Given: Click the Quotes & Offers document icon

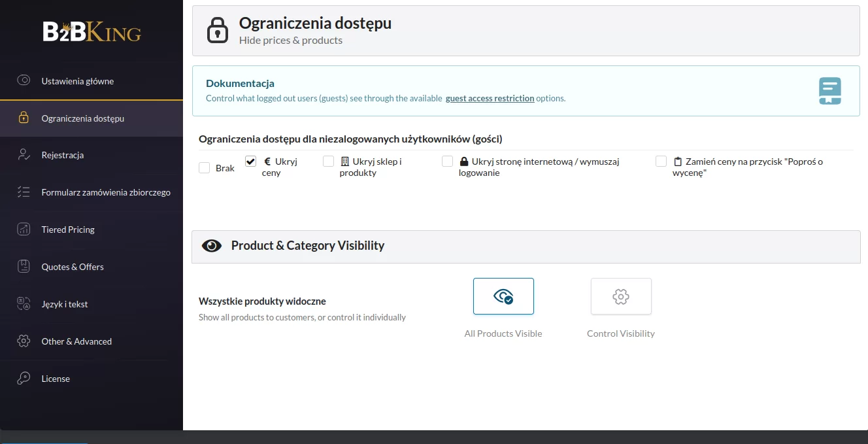Looking at the screenshot, I should (24, 267).
